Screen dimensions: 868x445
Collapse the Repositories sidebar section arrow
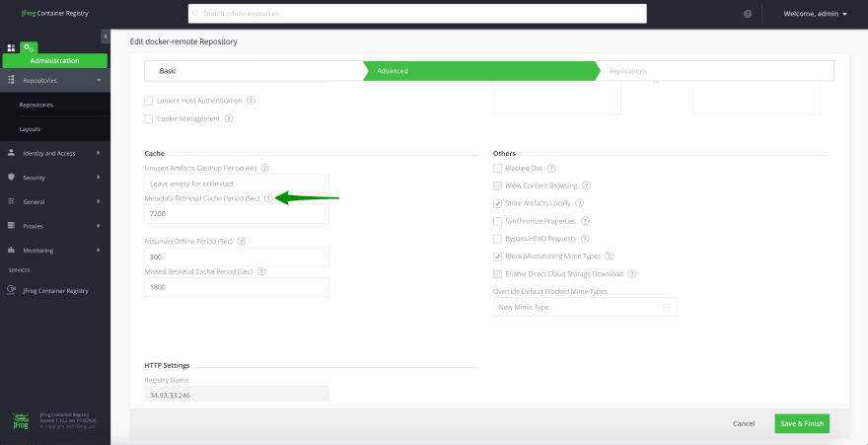click(99, 80)
